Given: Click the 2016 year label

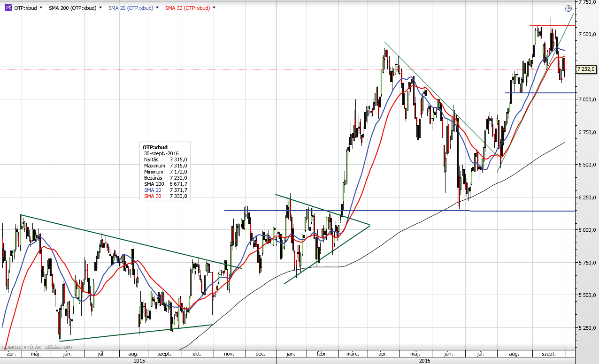Looking at the screenshot, I should point(424,360).
